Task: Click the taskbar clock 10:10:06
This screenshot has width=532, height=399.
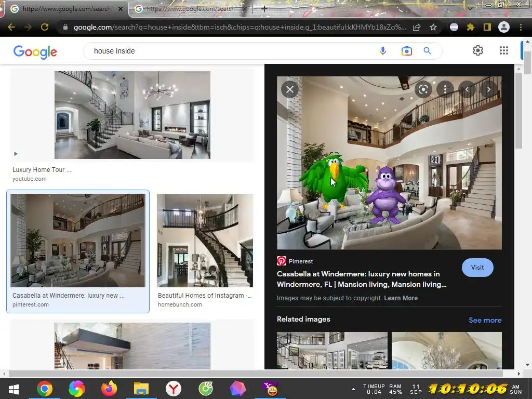Action: pos(468,389)
